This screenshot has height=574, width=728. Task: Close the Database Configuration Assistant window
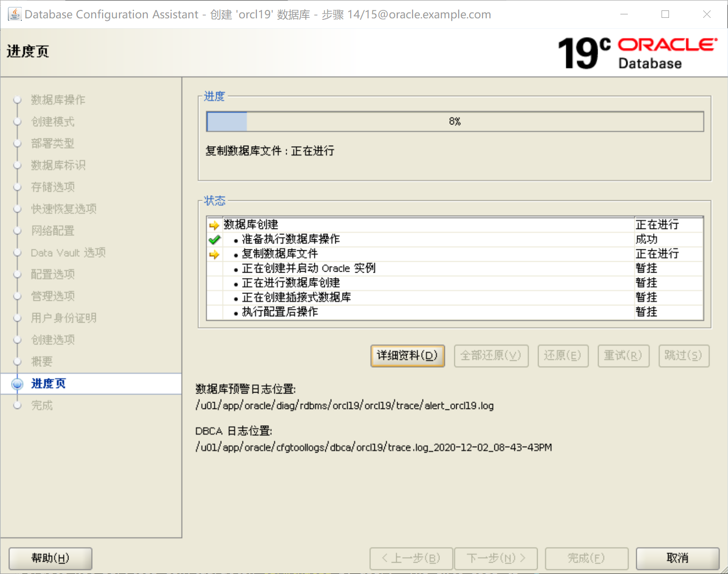pyautogui.click(x=707, y=14)
